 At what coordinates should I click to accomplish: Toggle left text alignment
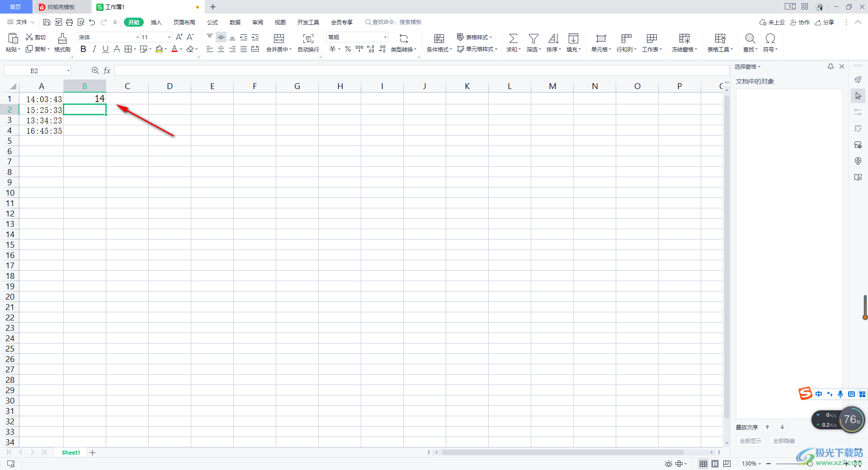pos(210,49)
